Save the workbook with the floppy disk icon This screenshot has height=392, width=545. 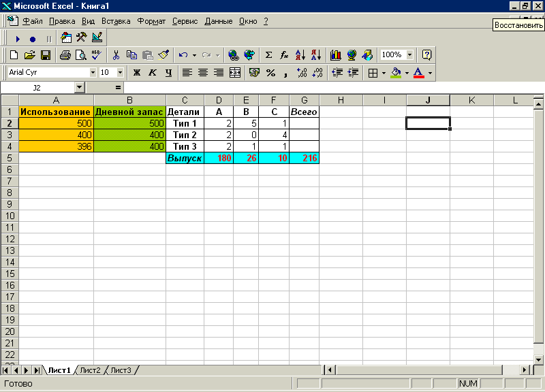[x=46, y=55]
